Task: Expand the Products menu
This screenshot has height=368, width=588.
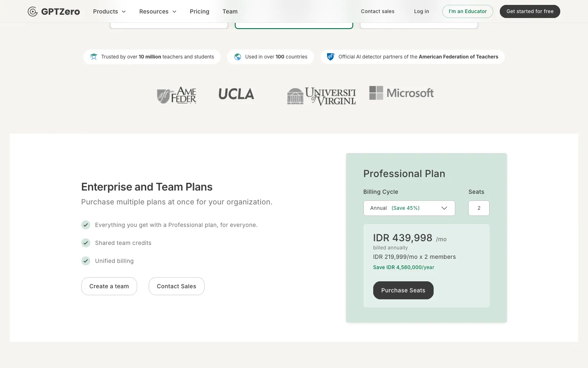Action: [x=109, y=11]
